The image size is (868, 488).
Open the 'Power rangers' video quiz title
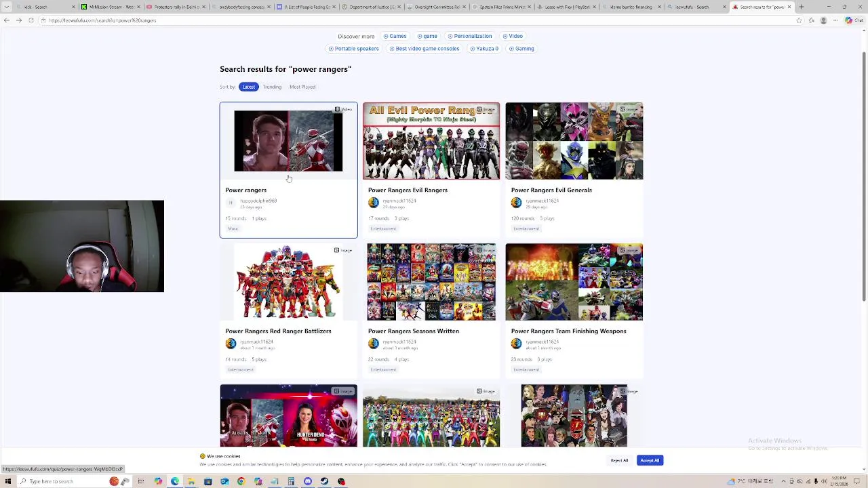click(x=246, y=190)
